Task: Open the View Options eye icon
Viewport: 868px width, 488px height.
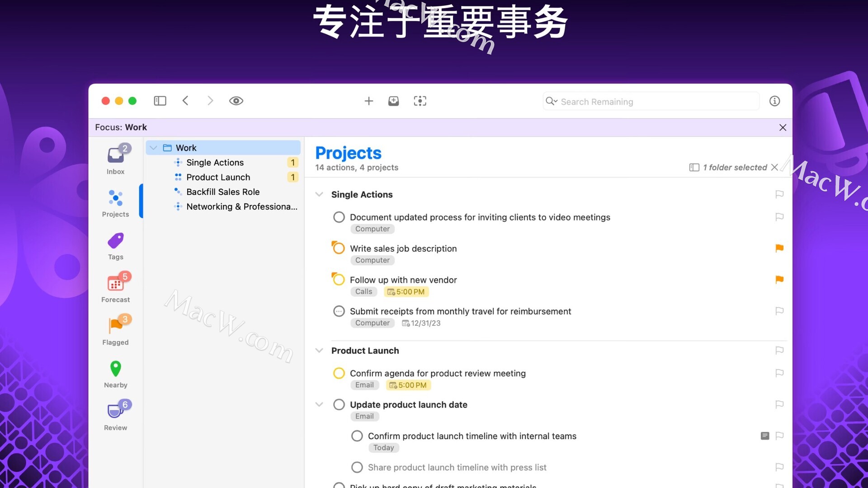Action: point(236,101)
